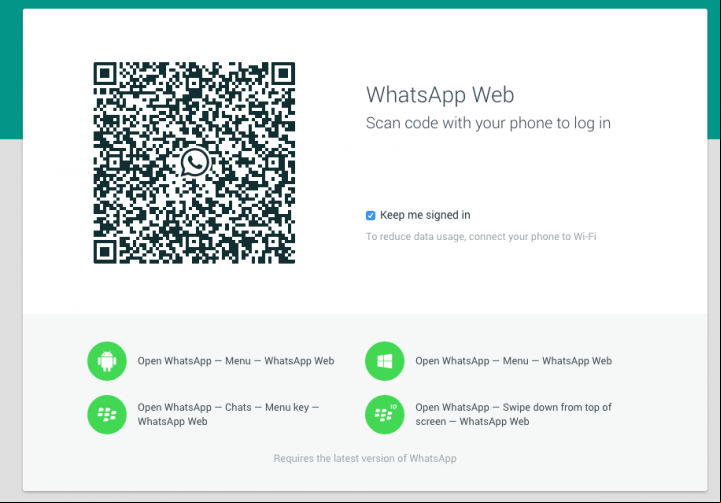Screen dimensions: 721x503
Task: Click the Android platform icon
Action: 107,361
